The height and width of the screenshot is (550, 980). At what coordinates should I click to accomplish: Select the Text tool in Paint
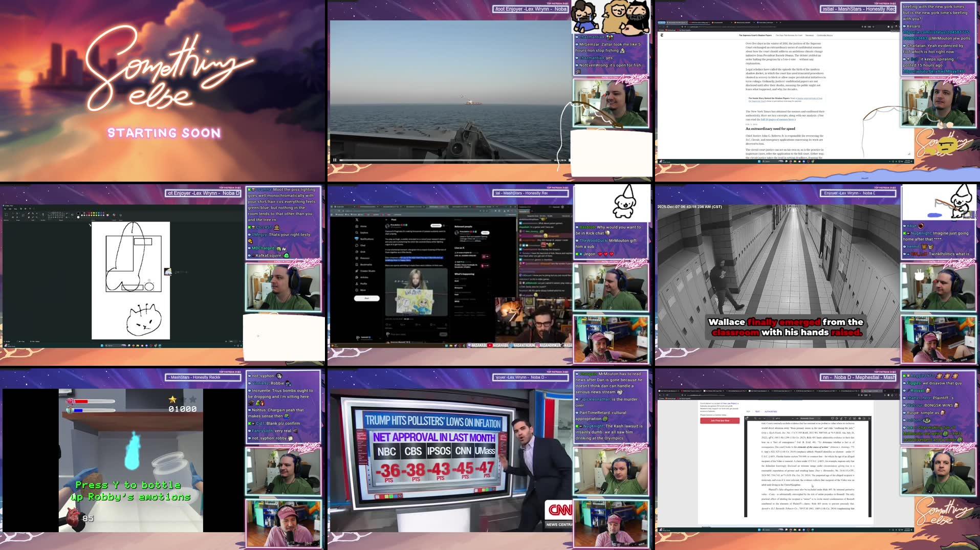pyautogui.click(x=37, y=213)
